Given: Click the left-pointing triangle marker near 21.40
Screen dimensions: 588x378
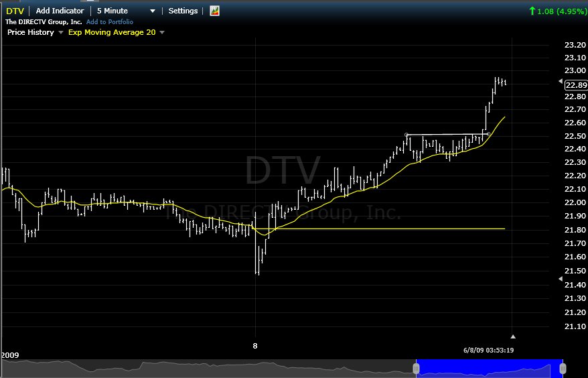Looking at the screenshot, I should click(561, 279).
